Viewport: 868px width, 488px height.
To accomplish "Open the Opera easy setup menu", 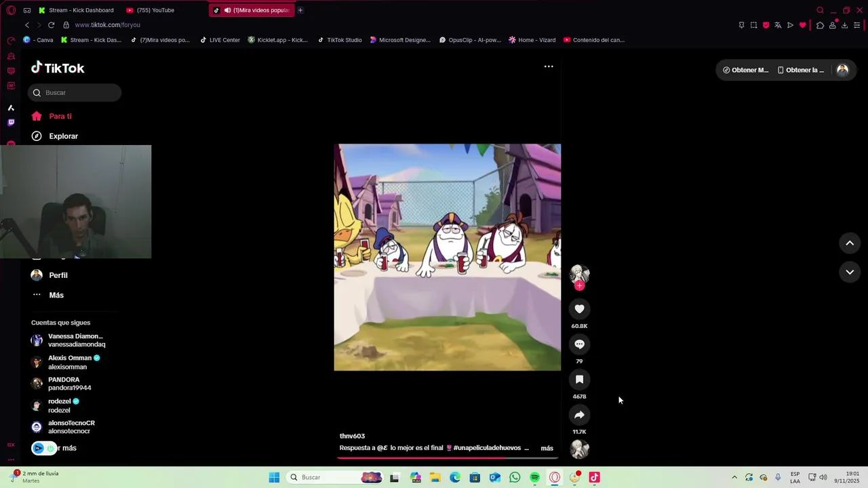I will (x=857, y=25).
